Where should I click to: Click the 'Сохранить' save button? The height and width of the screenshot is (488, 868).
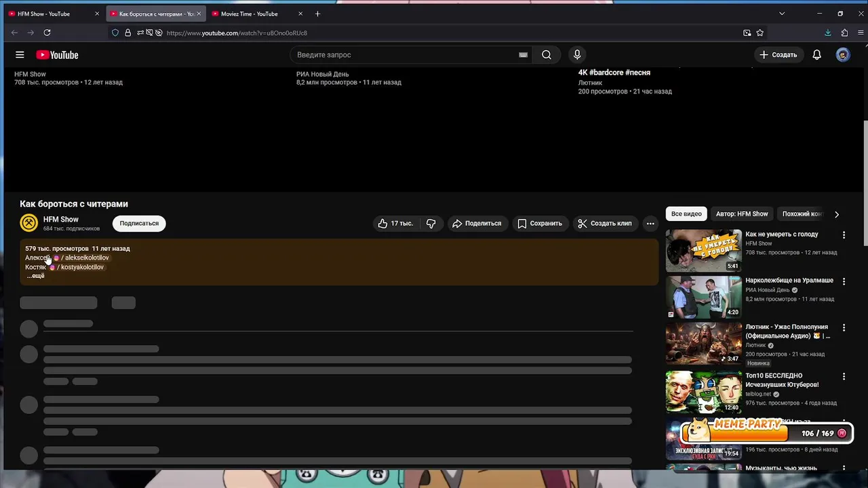point(540,223)
